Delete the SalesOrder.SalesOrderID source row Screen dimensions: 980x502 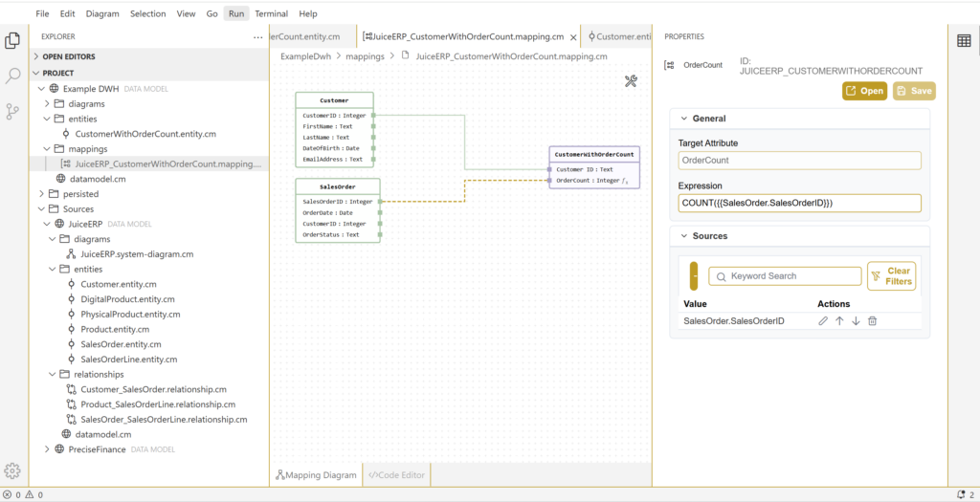click(x=872, y=321)
